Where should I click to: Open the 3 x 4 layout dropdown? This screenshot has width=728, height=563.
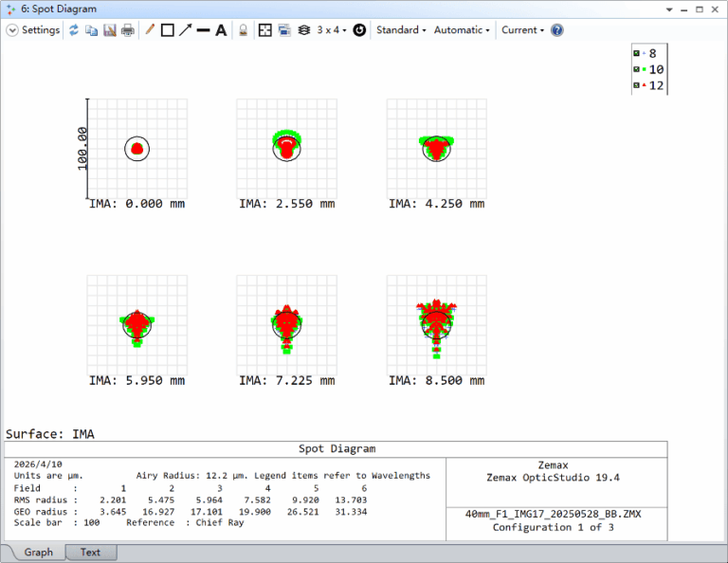331,30
